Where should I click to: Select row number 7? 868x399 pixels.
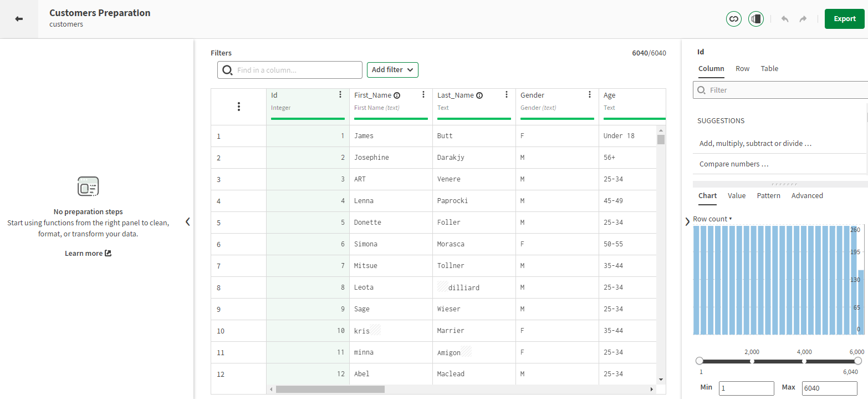click(238, 266)
